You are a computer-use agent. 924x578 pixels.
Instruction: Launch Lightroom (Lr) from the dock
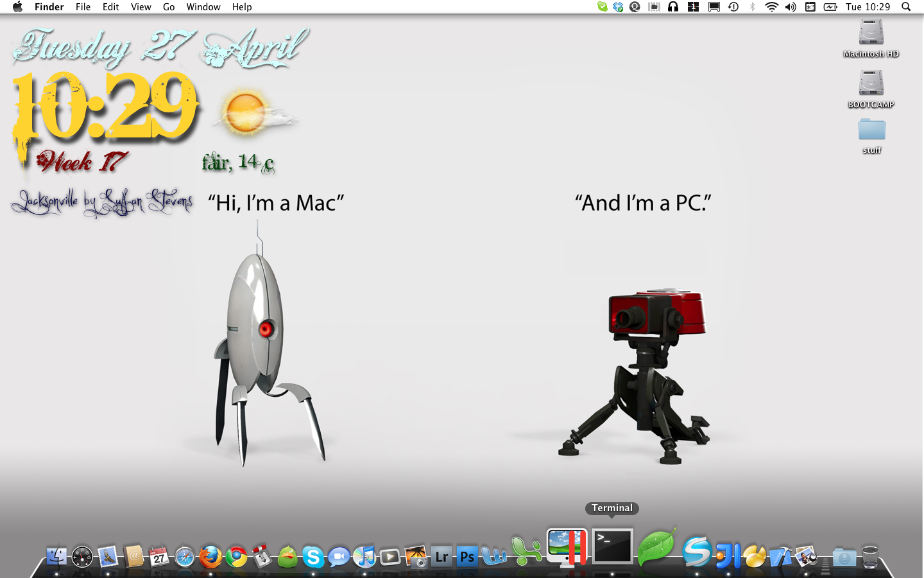(x=441, y=557)
